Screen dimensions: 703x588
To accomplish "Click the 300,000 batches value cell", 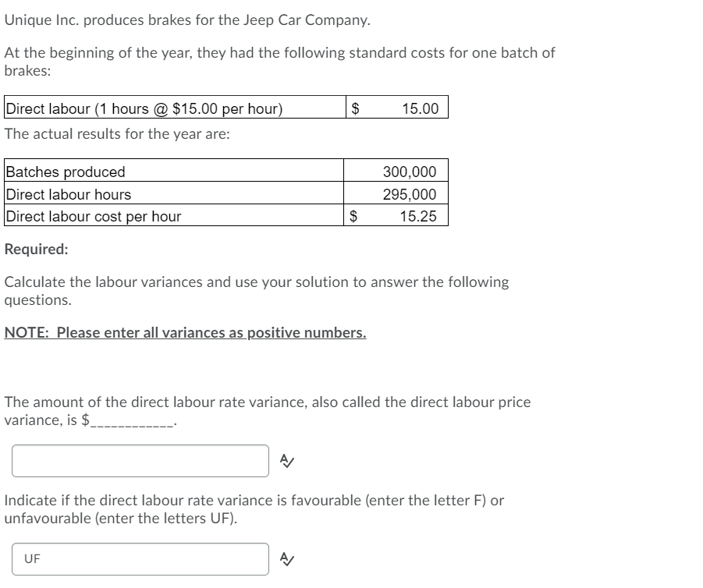I will point(410,172).
